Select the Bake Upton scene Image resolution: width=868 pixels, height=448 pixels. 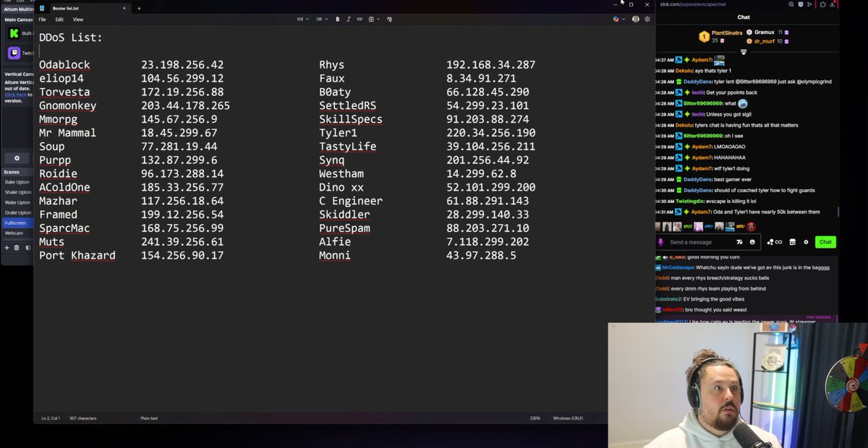pyautogui.click(x=18, y=182)
